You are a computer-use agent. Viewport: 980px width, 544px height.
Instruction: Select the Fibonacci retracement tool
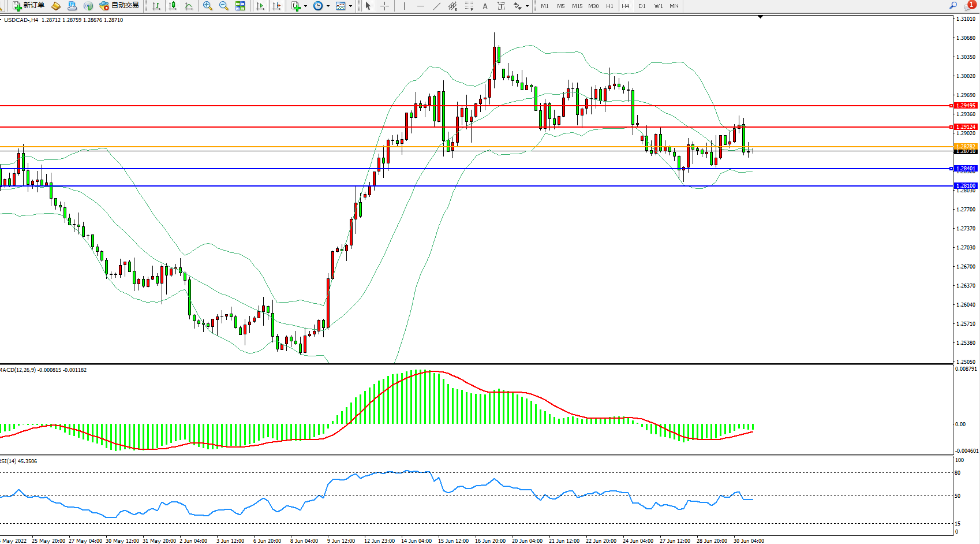pyautogui.click(x=469, y=6)
